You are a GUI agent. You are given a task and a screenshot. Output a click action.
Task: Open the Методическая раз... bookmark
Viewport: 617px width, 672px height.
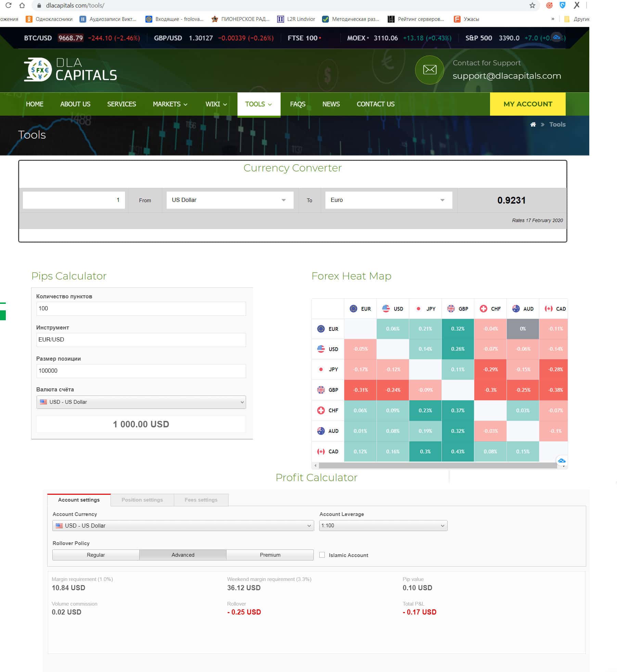(x=351, y=19)
